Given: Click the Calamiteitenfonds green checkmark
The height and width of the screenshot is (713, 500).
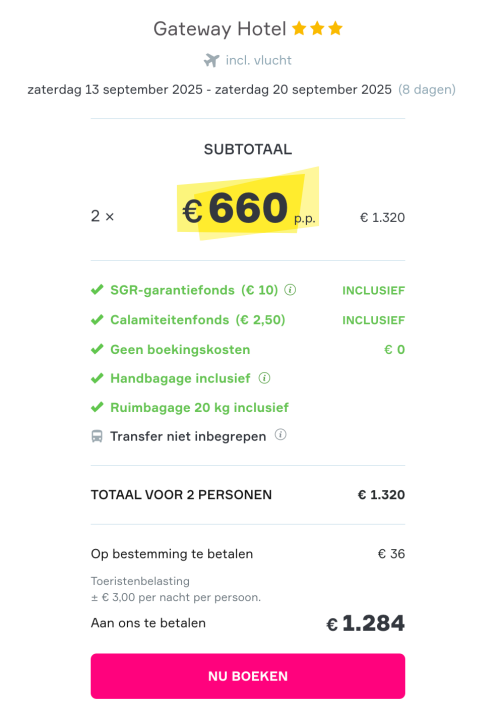Looking at the screenshot, I should point(97,320).
